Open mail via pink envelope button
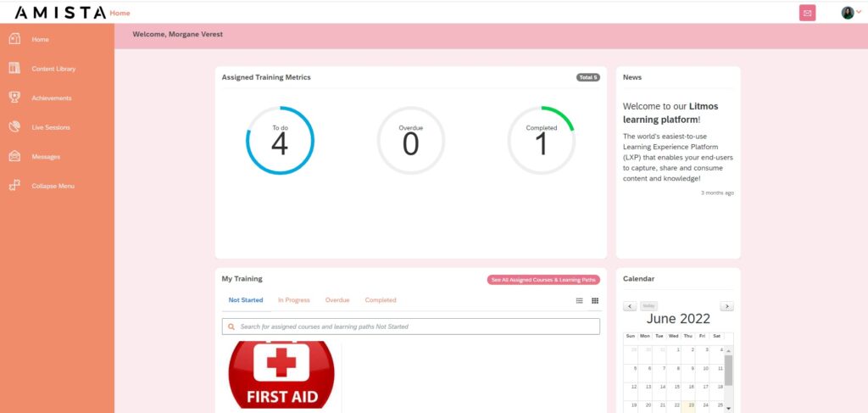The height and width of the screenshot is (413, 868). click(808, 13)
